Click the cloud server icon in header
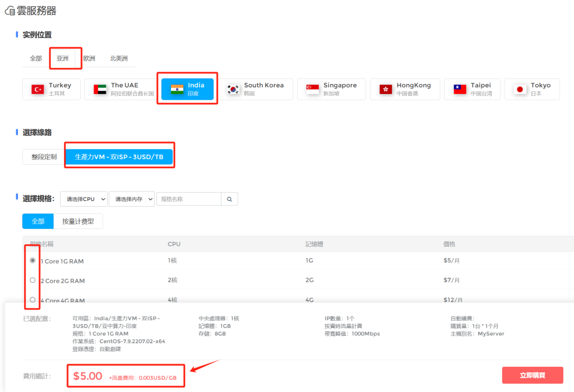Viewport: 574px width, 392px height. point(10,11)
